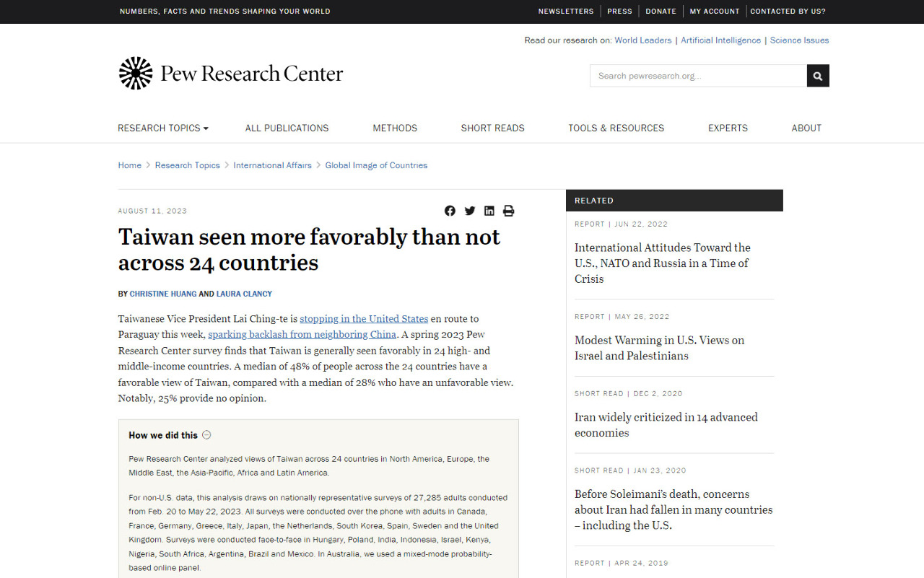Click 'How we did this' heading text
Viewport: 924px width, 578px height.
click(x=163, y=435)
